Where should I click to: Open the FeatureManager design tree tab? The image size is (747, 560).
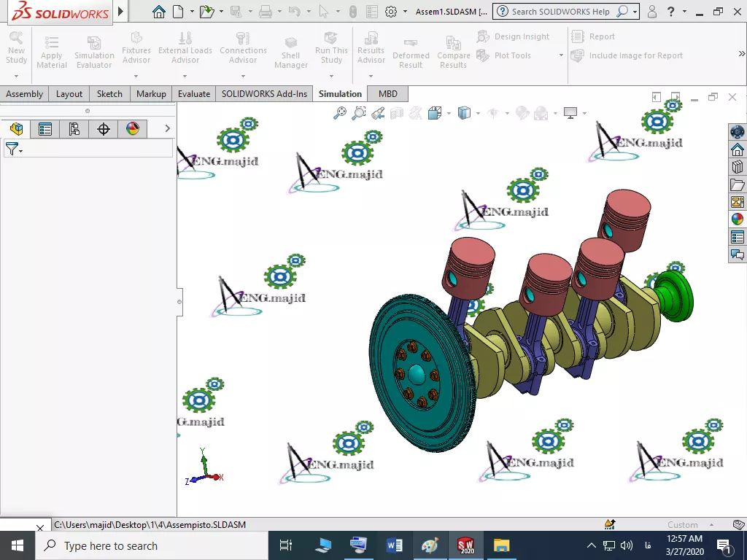(16, 129)
